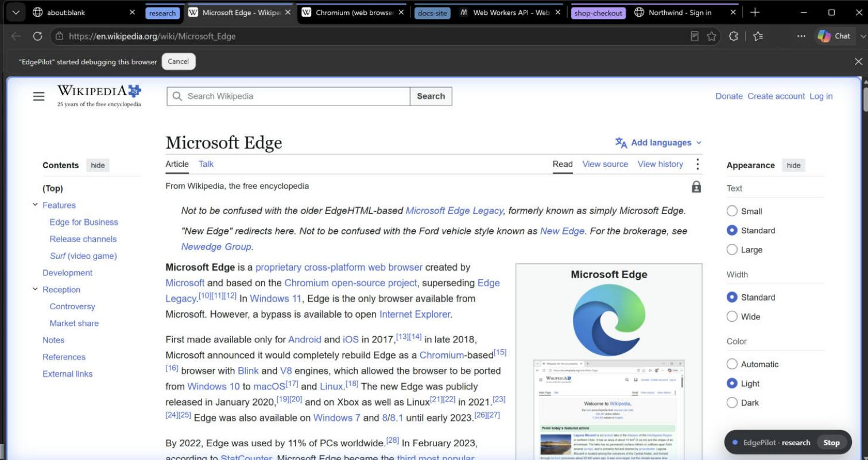Click into the Search Wikipedia field

click(288, 96)
